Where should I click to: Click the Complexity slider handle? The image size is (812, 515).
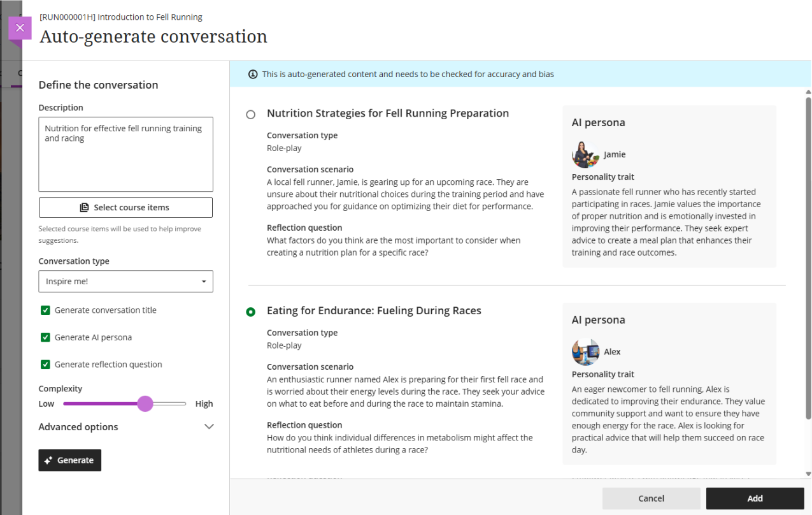145,403
